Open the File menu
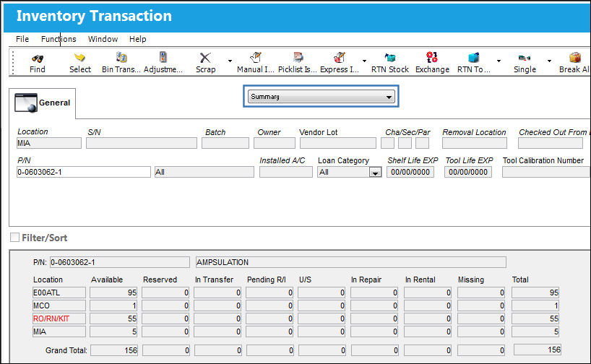Viewport: 591px width, 364px height. (22, 39)
